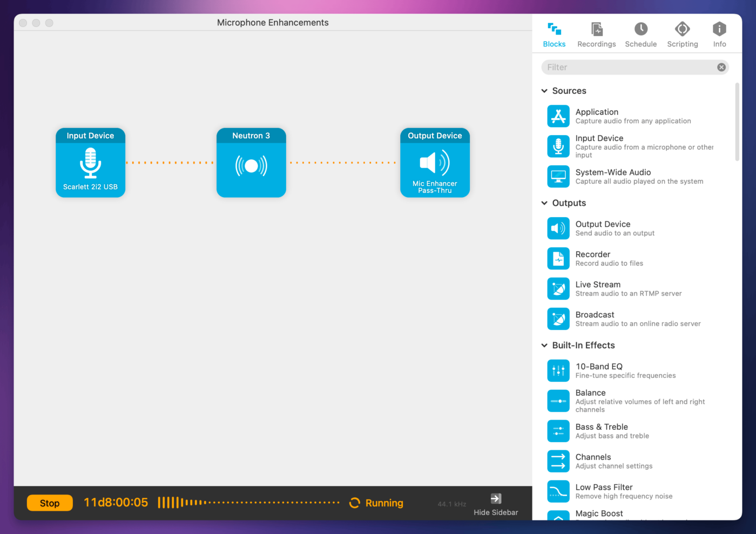Select the 10-Band EQ block icon
The height and width of the screenshot is (534, 756).
tap(558, 371)
